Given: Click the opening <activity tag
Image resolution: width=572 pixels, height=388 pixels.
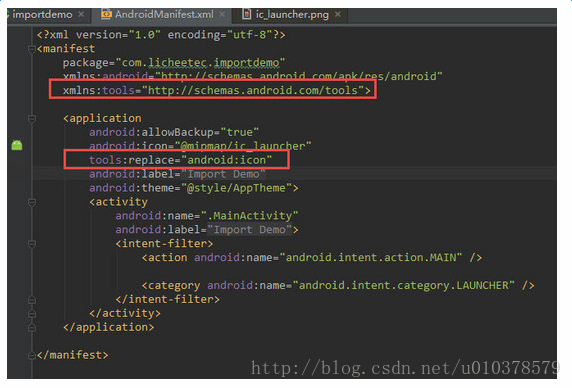Looking at the screenshot, I should click(x=119, y=202).
